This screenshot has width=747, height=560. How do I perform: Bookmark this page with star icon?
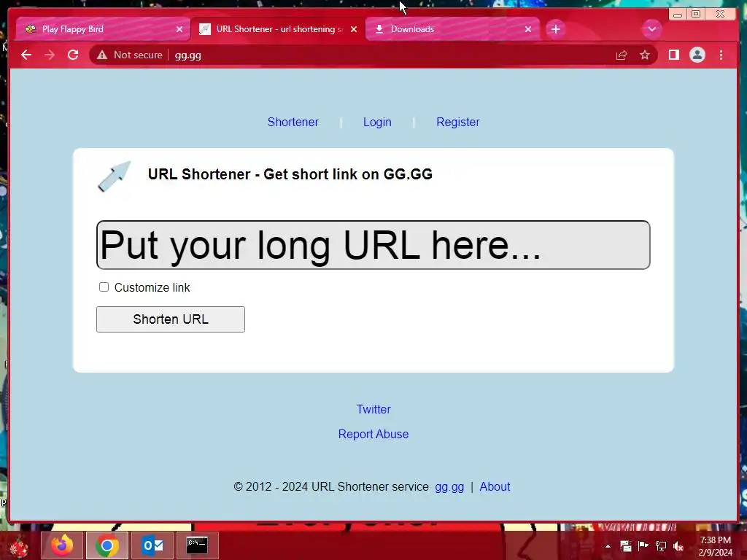645,55
